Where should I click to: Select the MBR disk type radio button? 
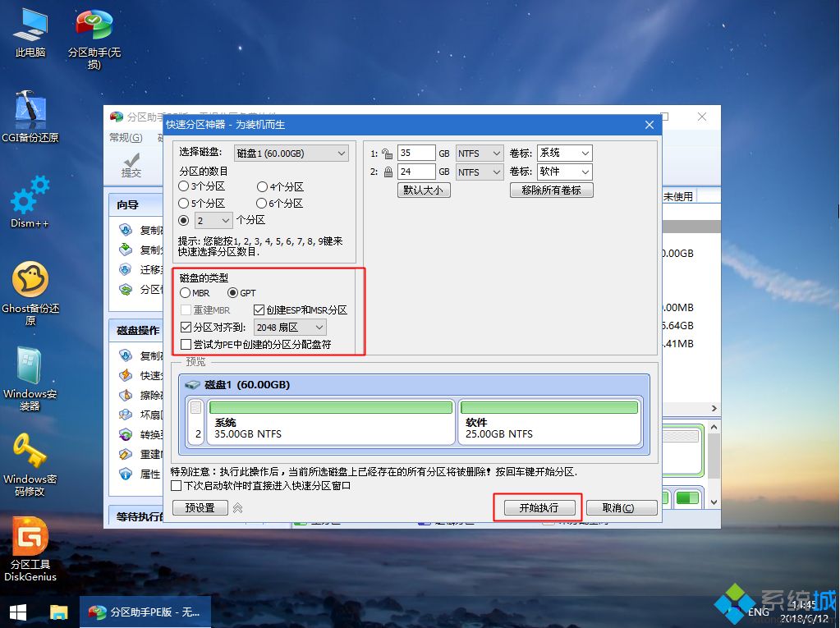pyautogui.click(x=187, y=292)
